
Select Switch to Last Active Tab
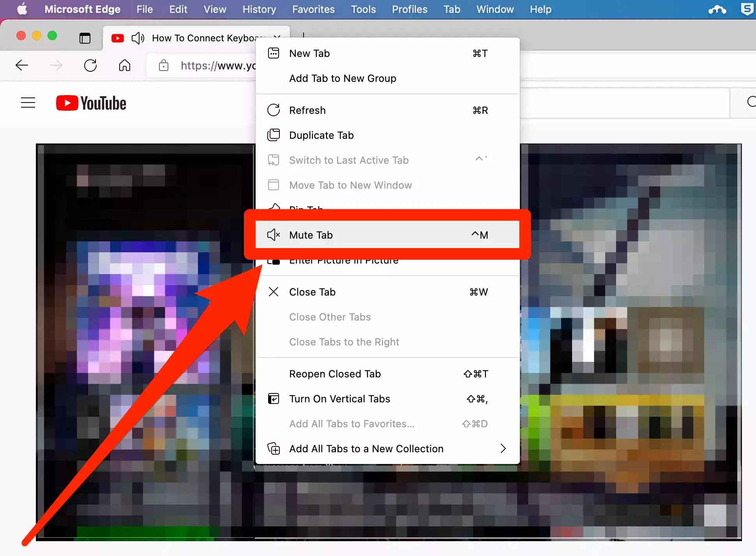387,160
